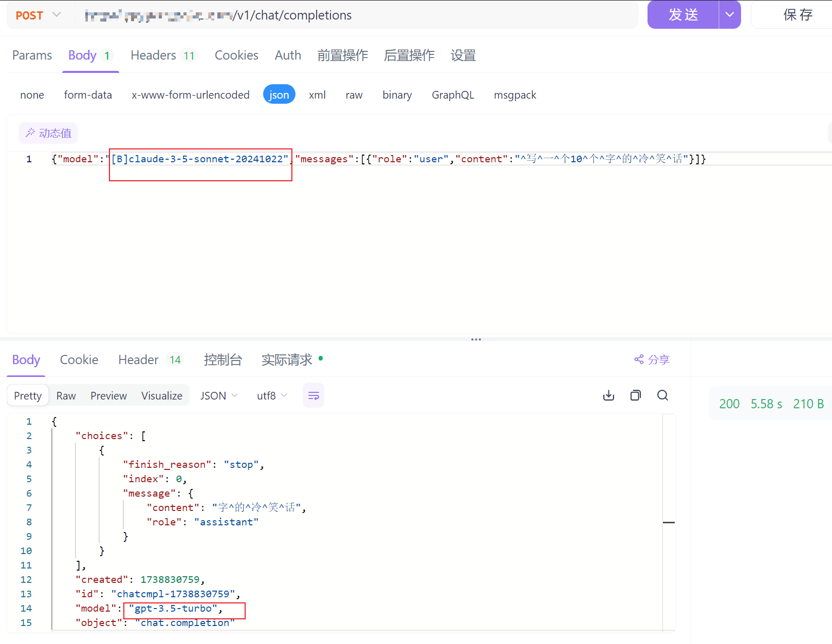Open the 前置操作 tab
This screenshot has height=644, width=832.
tap(343, 55)
